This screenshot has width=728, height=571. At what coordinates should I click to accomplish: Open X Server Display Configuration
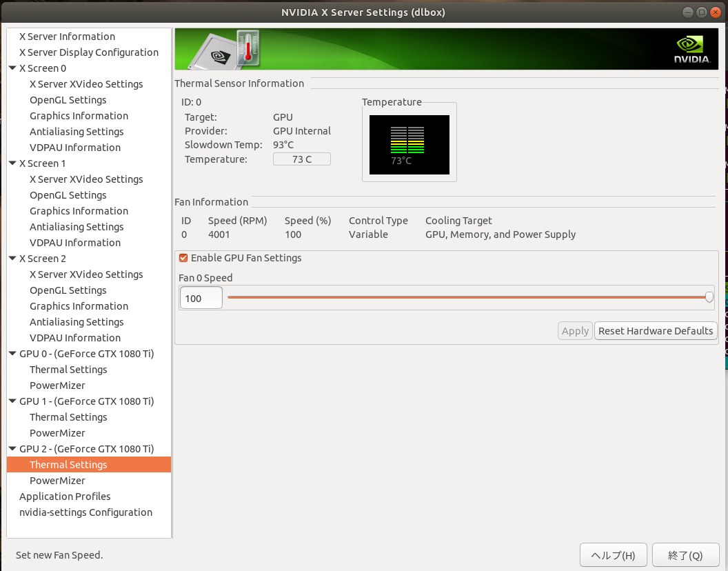pos(89,52)
